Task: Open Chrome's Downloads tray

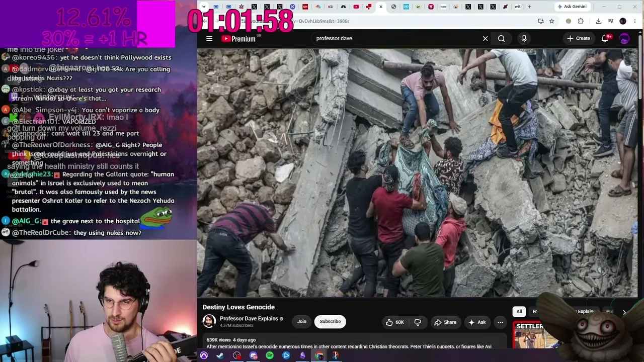Action: pos(598,21)
